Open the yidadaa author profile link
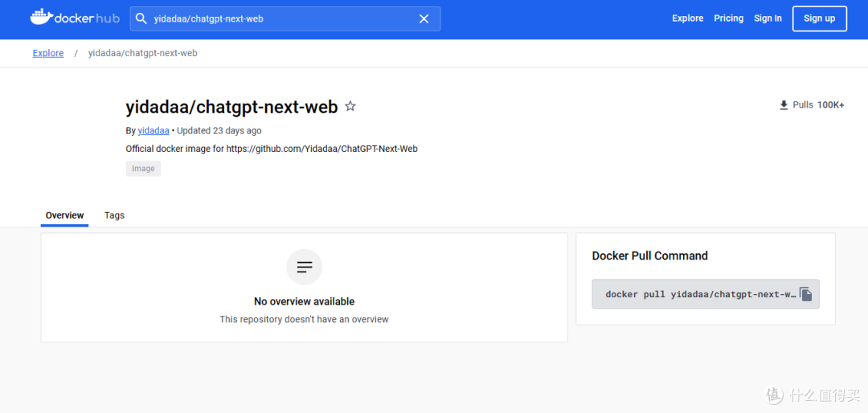868x413 pixels. click(x=154, y=131)
